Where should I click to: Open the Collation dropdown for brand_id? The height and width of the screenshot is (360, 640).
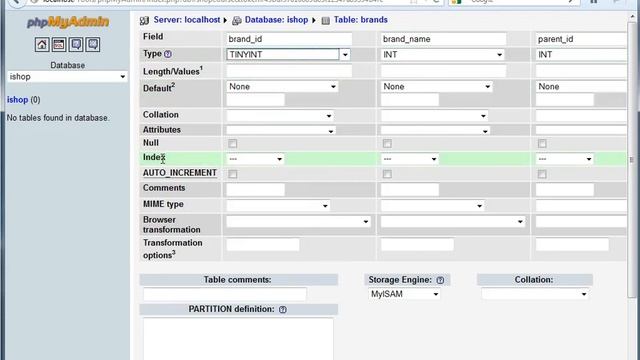[x=280, y=116]
